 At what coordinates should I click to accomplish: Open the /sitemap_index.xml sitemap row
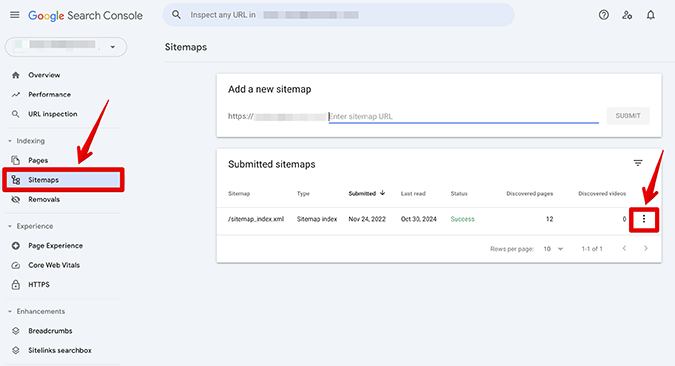[256, 219]
